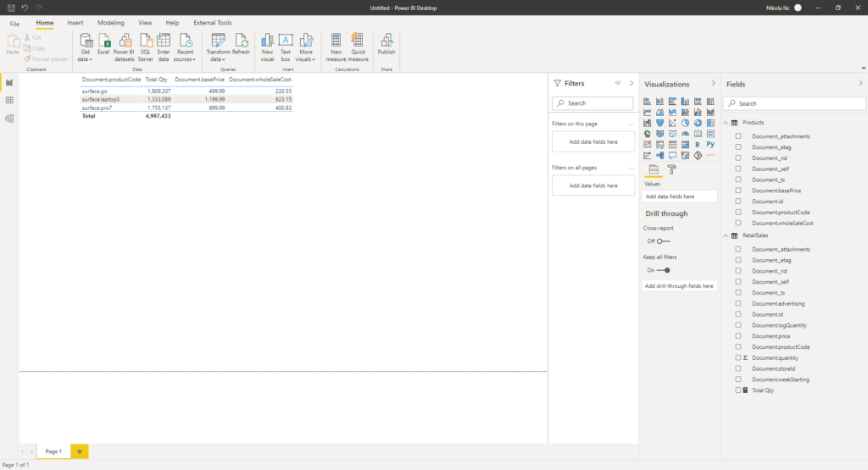Switch to the View tab
This screenshot has height=470, width=868.
pyautogui.click(x=145, y=23)
